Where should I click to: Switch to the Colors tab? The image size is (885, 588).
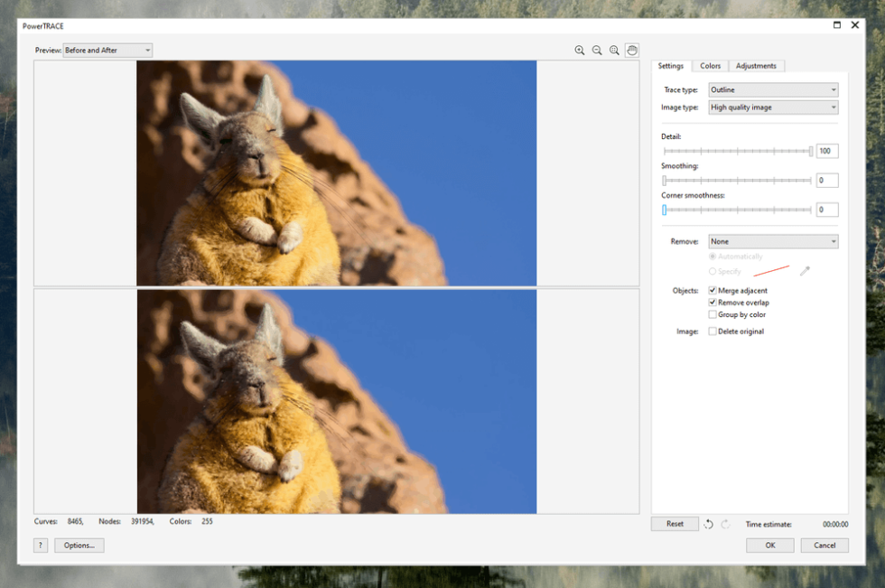[x=710, y=65]
